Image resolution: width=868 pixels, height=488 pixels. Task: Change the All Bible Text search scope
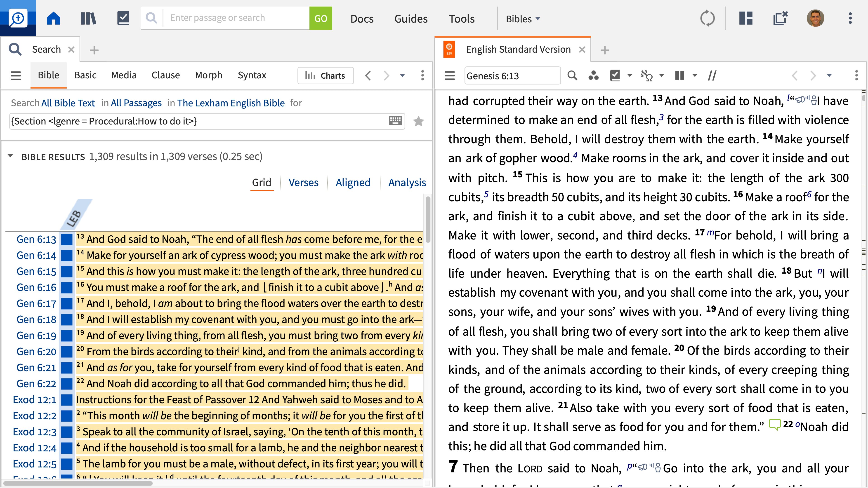tap(68, 103)
